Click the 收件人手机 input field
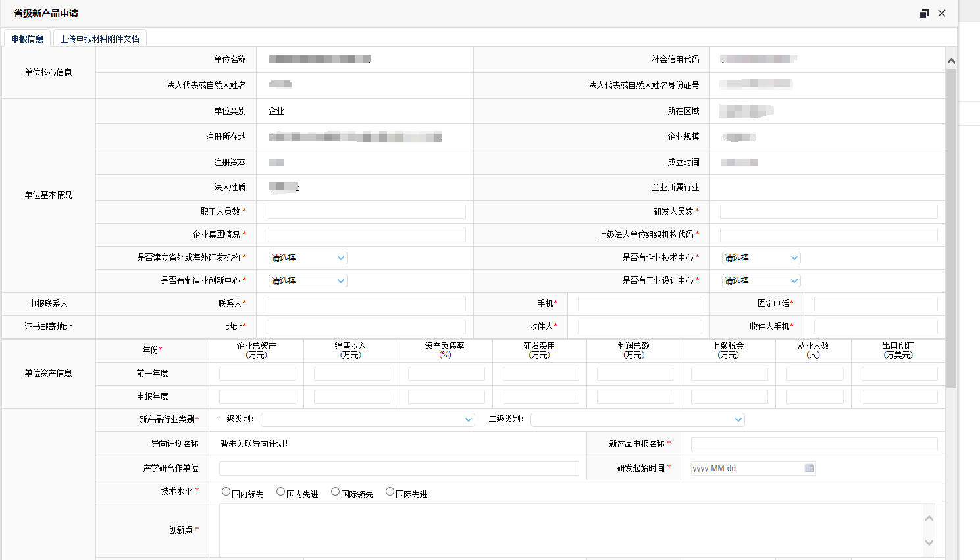This screenshot has height=560, width=980. tap(876, 327)
